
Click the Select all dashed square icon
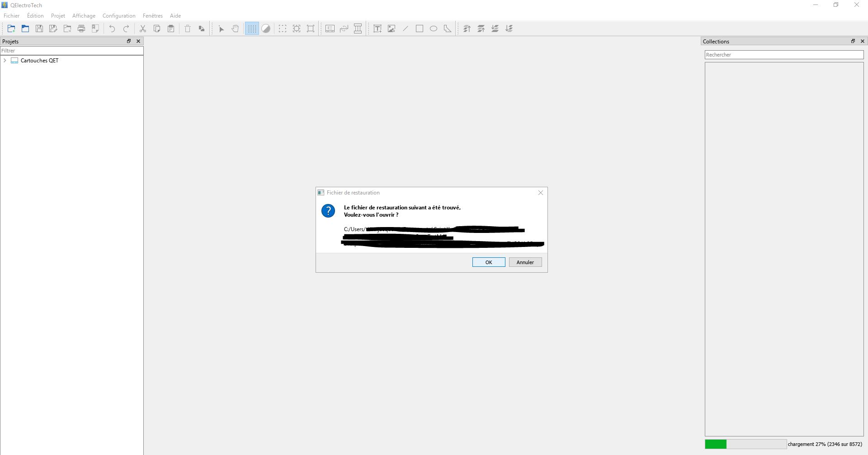click(x=283, y=28)
